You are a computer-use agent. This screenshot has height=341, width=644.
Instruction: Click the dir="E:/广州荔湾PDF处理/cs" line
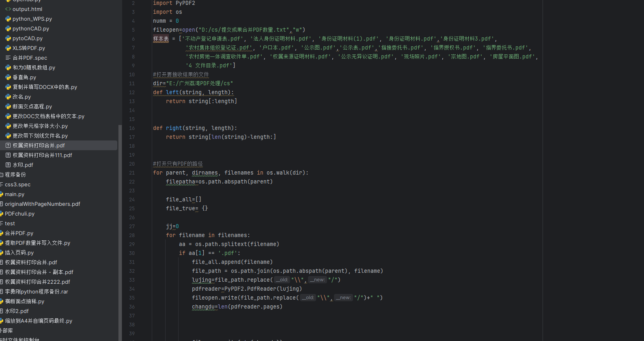(193, 84)
